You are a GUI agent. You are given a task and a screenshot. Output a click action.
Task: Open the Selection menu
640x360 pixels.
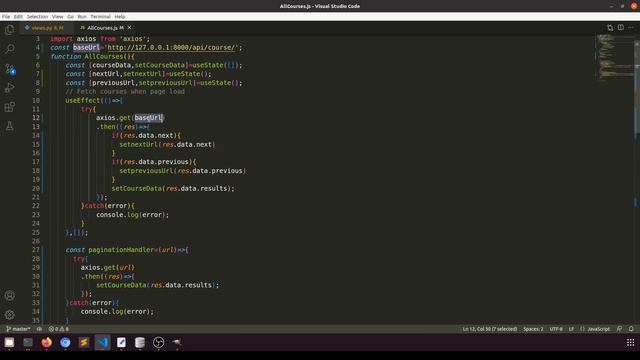37,16
